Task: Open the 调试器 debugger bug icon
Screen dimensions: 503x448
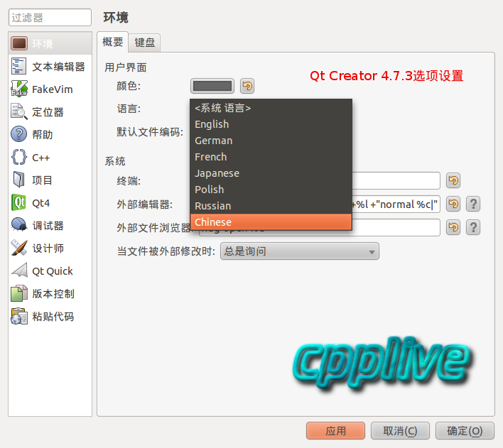Action: point(19,225)
